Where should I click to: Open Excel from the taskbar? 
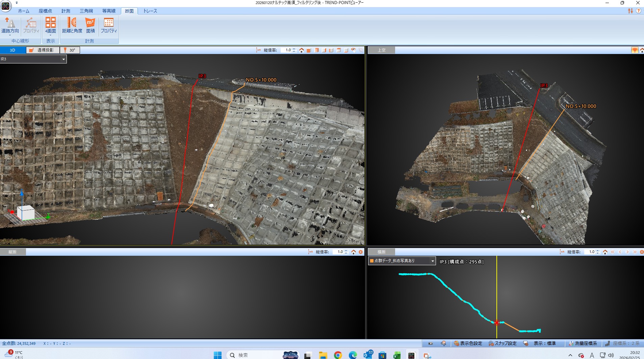pos(397,355)
